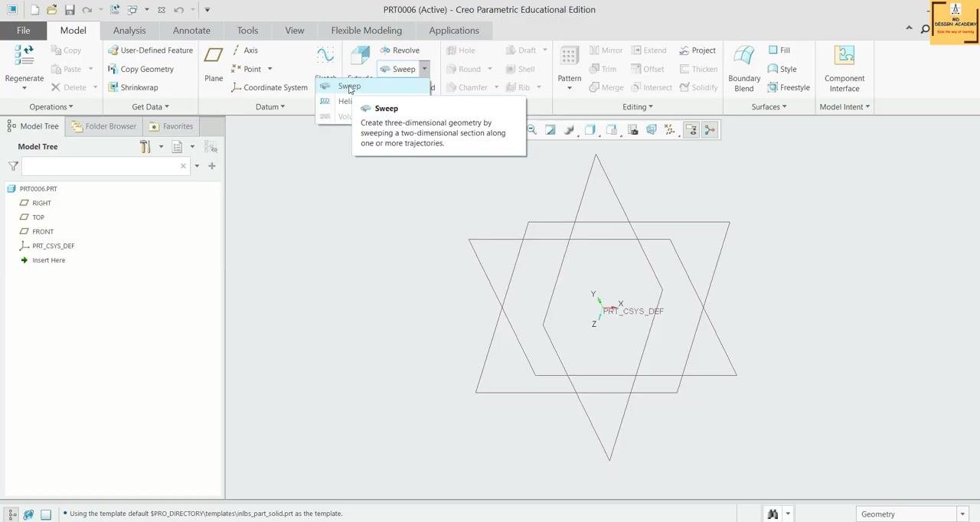This screenshot has width=980, height=522.
Task: Click the find binoculars icon in status bar
Action: click(x=773, y=514)
